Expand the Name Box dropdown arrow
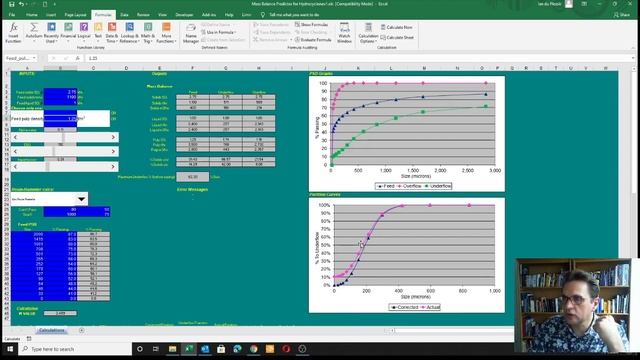Image resolution: width=640 pixels, height=360 pixels. [34, 58]
